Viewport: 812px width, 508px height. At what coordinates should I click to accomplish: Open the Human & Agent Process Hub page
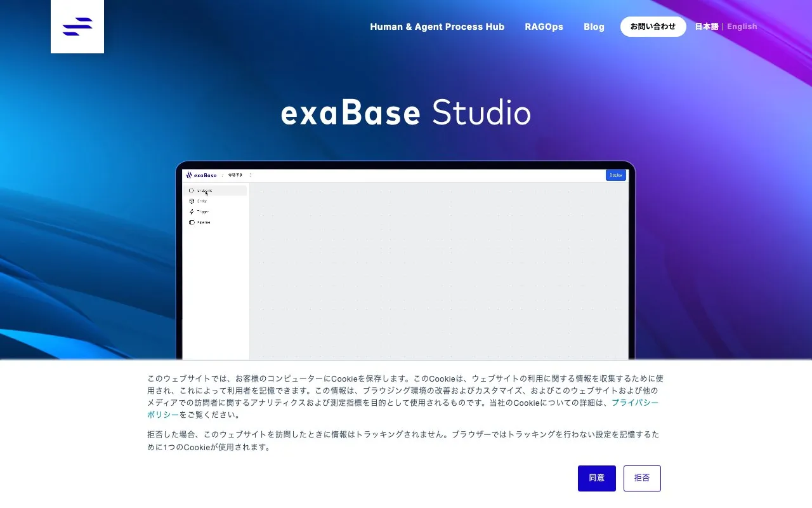(437, 27)
